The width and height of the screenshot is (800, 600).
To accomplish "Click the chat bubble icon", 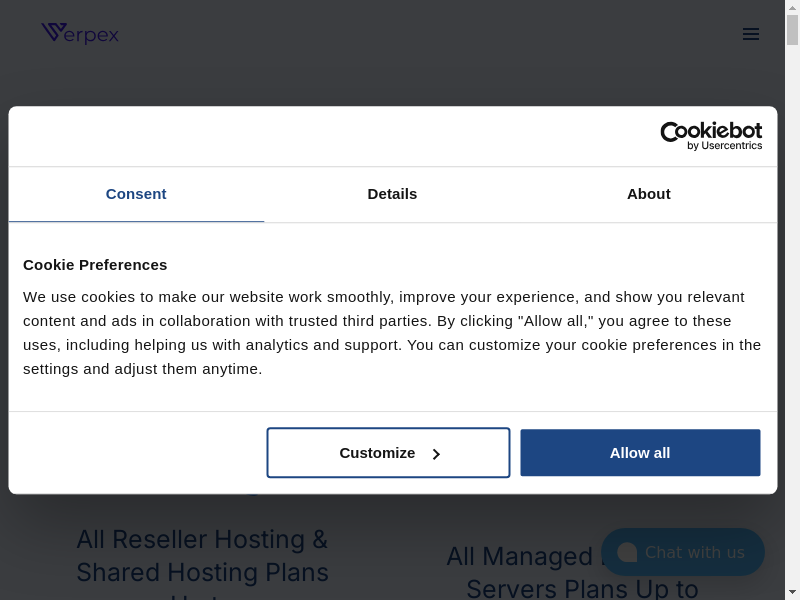I will (x=627, y=552).
